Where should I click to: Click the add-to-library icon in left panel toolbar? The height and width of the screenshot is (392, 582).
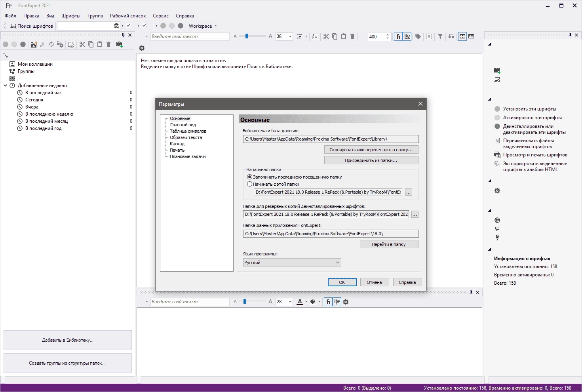tap(119, 44)
